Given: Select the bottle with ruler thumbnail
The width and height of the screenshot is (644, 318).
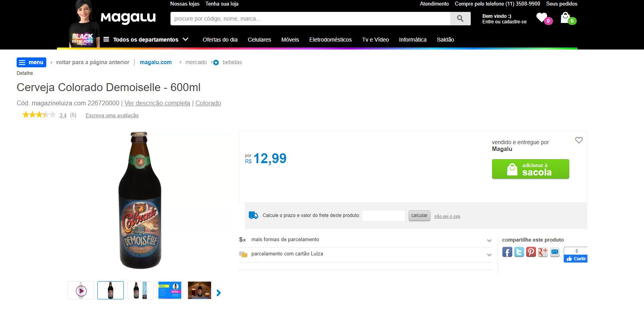Looking at the screenshot, I should 140,290.
